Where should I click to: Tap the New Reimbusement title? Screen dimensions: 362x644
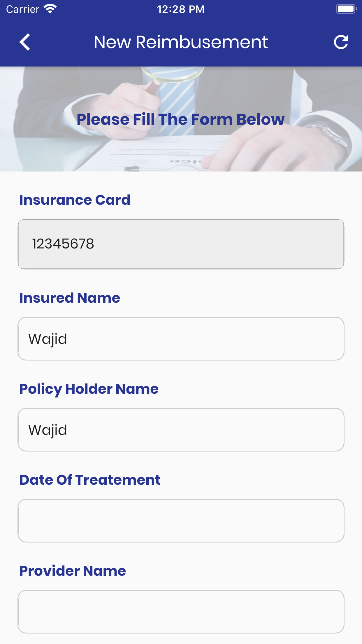tap(181, 42)
